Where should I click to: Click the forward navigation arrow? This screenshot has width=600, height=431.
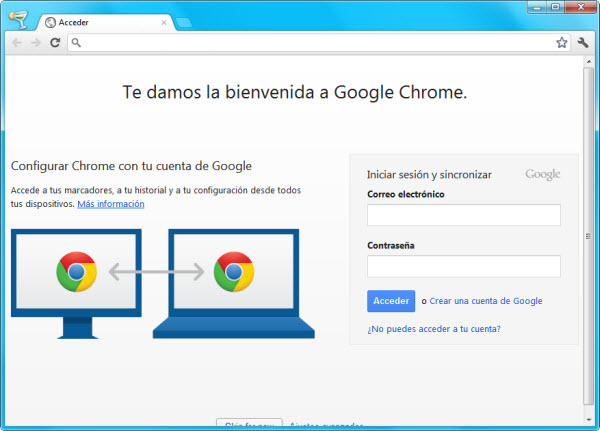[36, 42]
